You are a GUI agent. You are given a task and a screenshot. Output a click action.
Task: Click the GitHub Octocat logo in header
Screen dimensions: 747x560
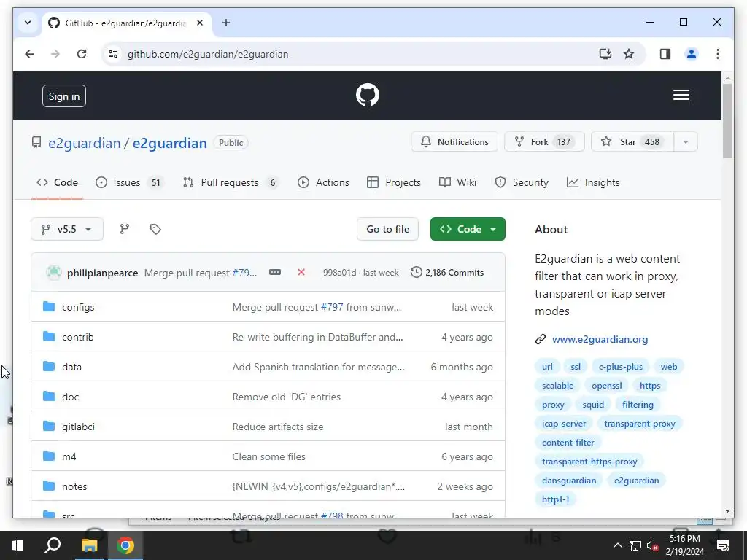pyautogui.click(x=368, y=95)
